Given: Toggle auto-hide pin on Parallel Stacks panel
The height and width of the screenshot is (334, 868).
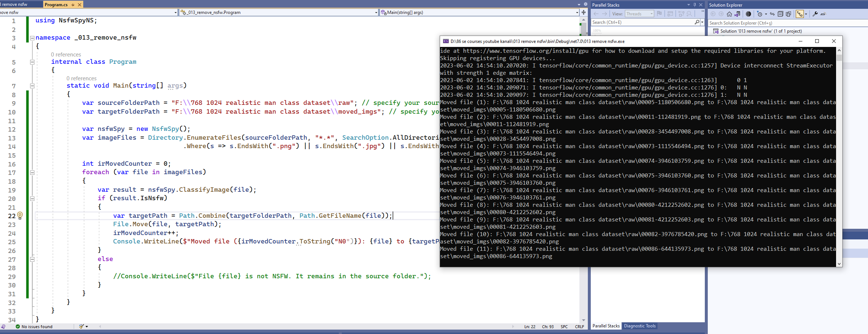Looking at the screenshot, I should (x=695, y=5).
